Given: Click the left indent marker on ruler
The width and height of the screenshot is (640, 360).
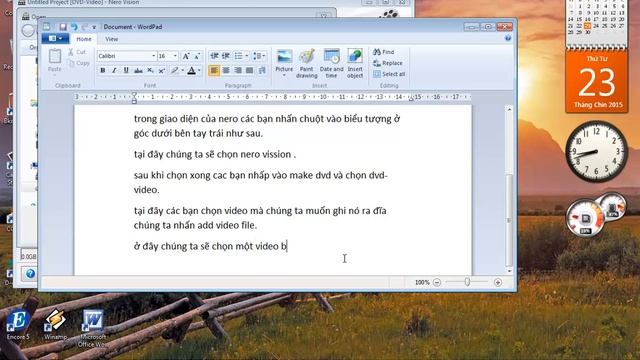Looking at the screenshot, I should click(x=134, y=98).
